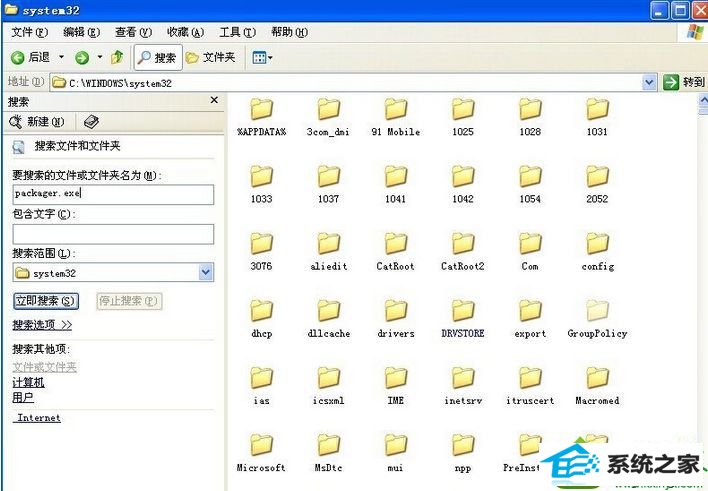Select the 1037 folder

(x=328, y=184)
